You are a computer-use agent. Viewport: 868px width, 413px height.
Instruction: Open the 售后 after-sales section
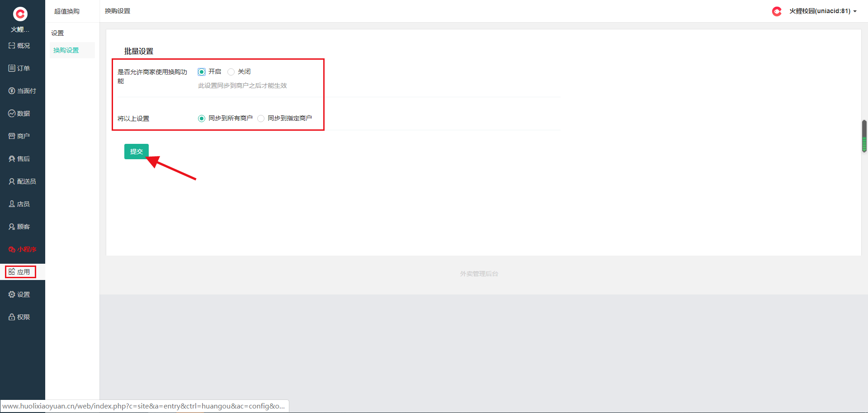point(19,159)
